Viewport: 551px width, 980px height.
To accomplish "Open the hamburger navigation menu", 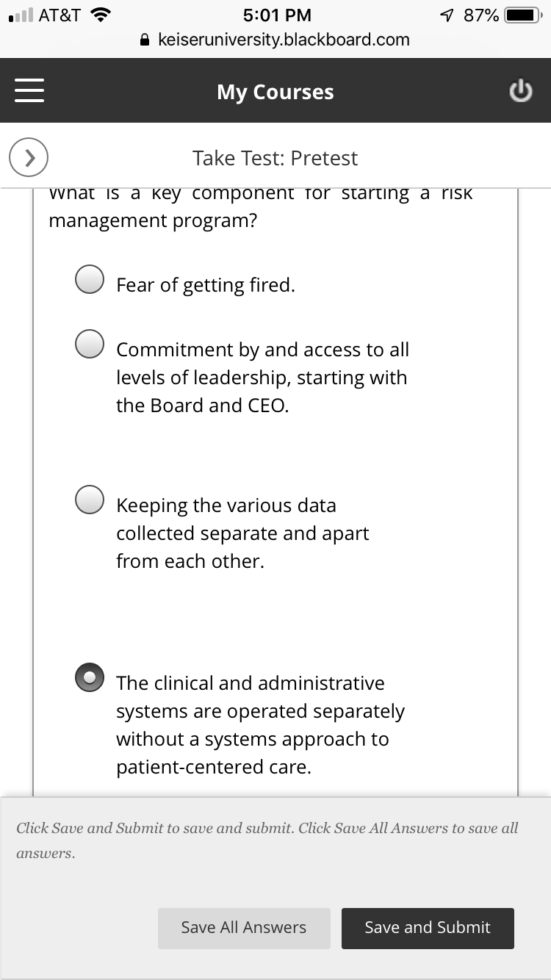I will tap(29, 91).
